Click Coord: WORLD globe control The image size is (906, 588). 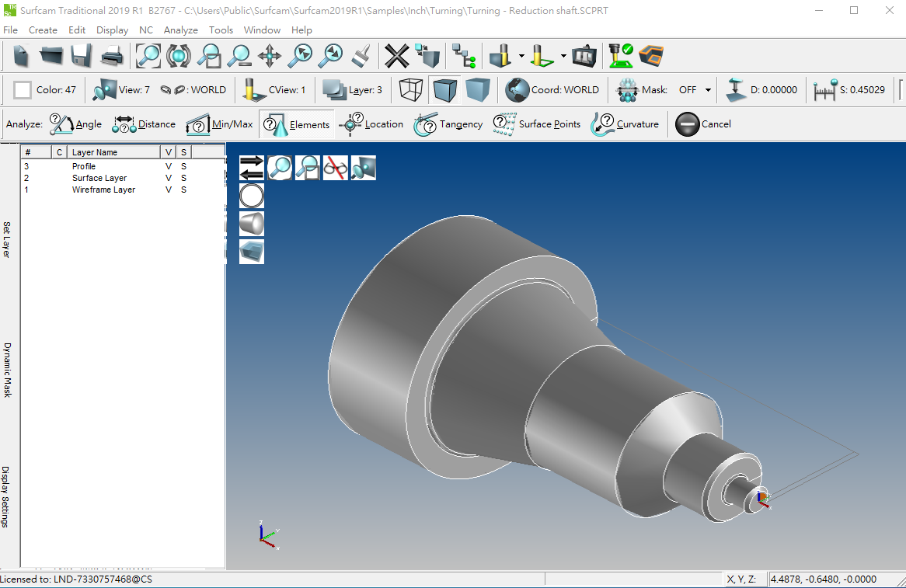point(552,90)
